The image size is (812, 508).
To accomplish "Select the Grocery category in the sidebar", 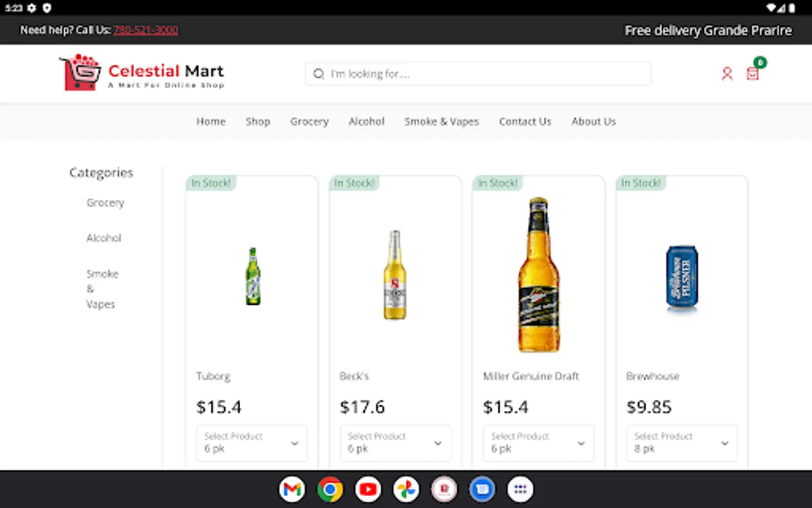I will [105, 203].
